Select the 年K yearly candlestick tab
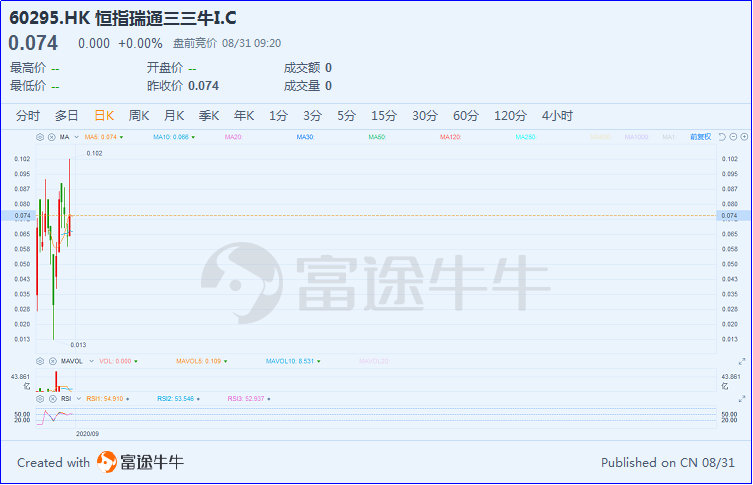 tap(244, 116)
